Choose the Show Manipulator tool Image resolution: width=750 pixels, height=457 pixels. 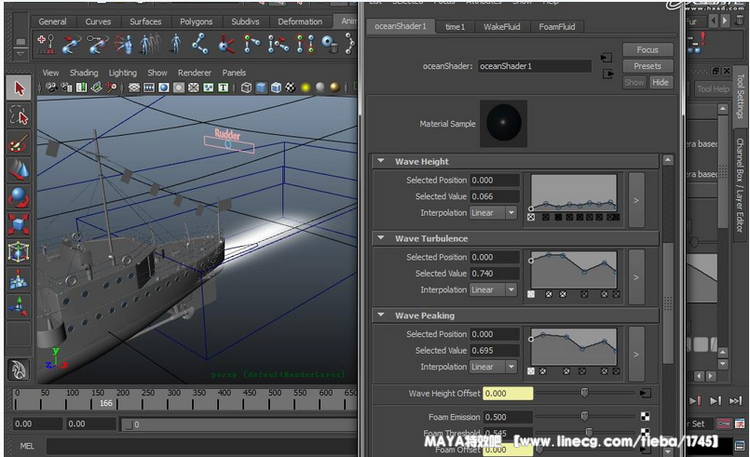pos(19,307)
